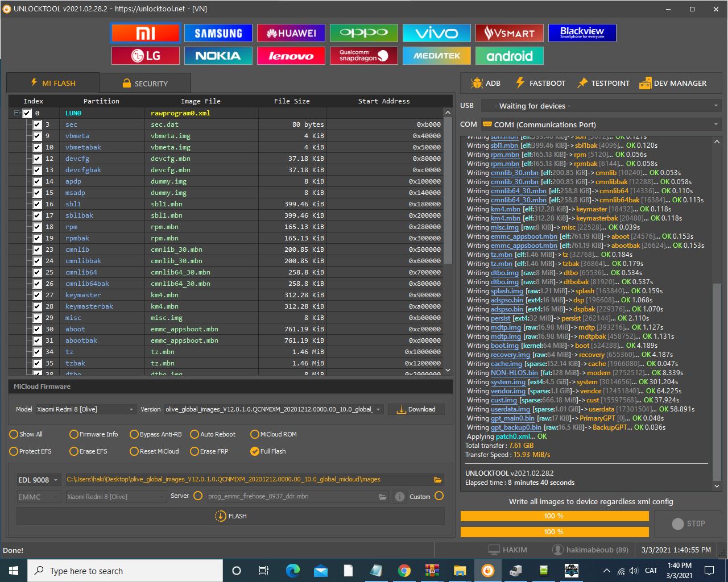Enable the Protect EFS option

tap(31, 451)
